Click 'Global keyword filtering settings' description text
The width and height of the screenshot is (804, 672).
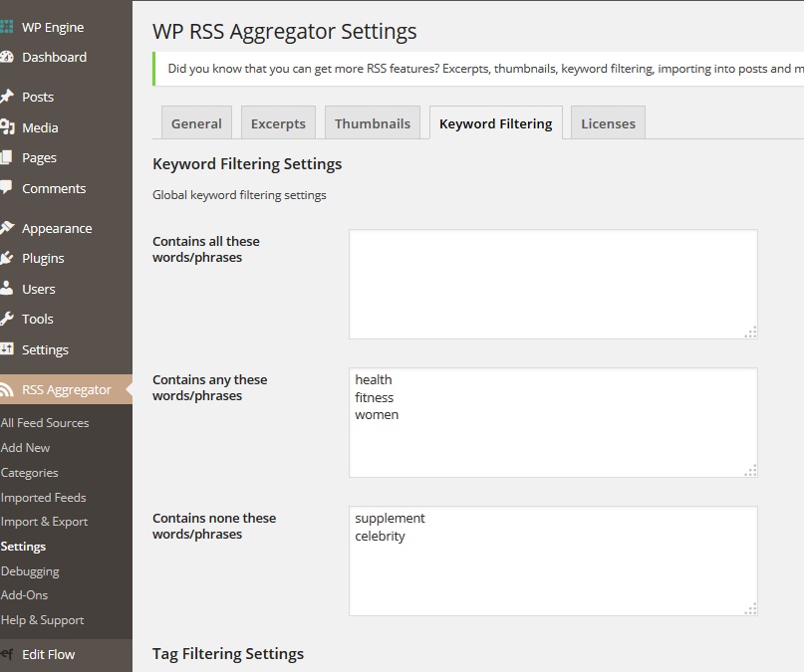click(x=239, y=195)
